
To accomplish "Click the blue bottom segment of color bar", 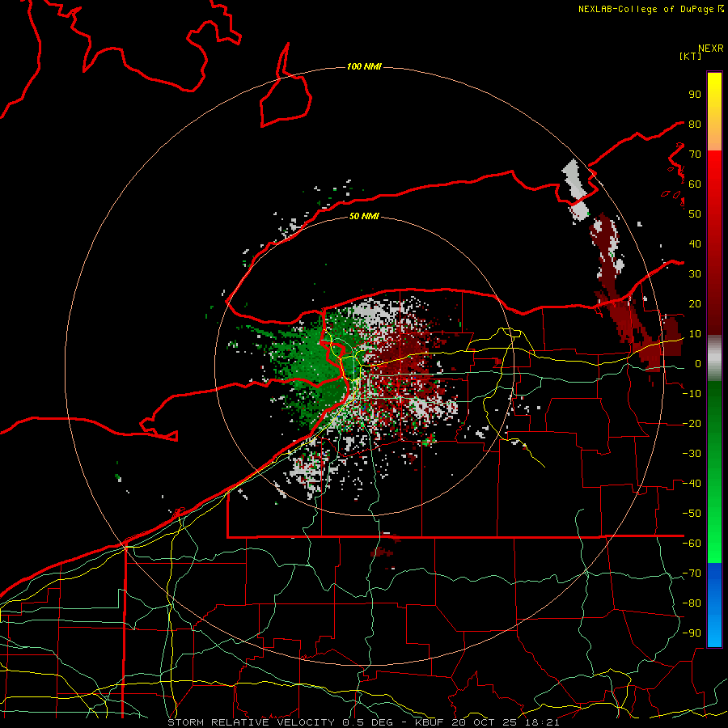I will pyautogui.click(x=714, y=605).
